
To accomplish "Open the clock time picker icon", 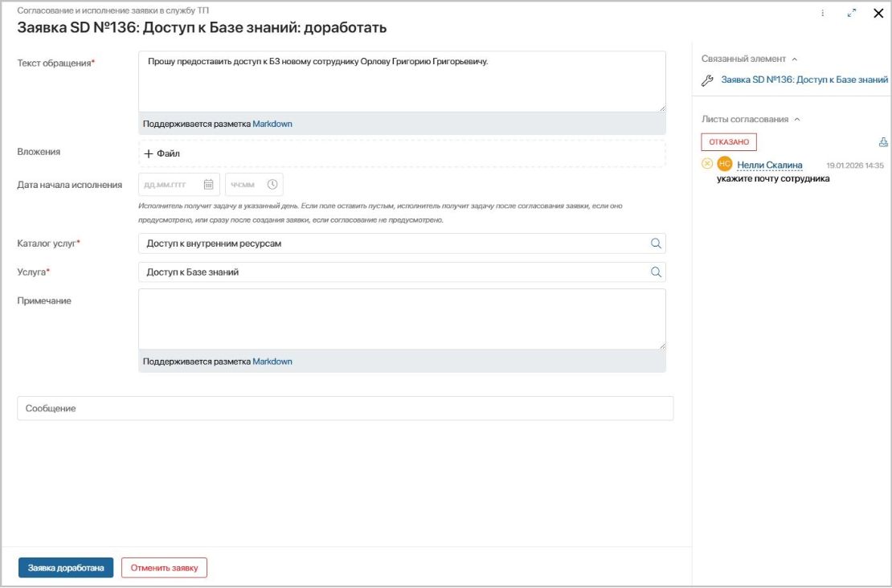I will (x=272, y=184).
